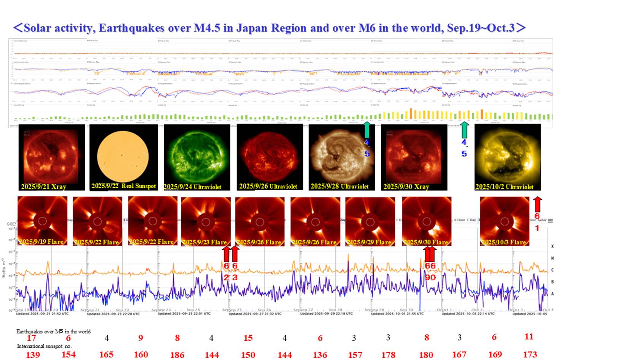Select green arrow left of 10/2 Ultraviolet image

tap(464, 130)
